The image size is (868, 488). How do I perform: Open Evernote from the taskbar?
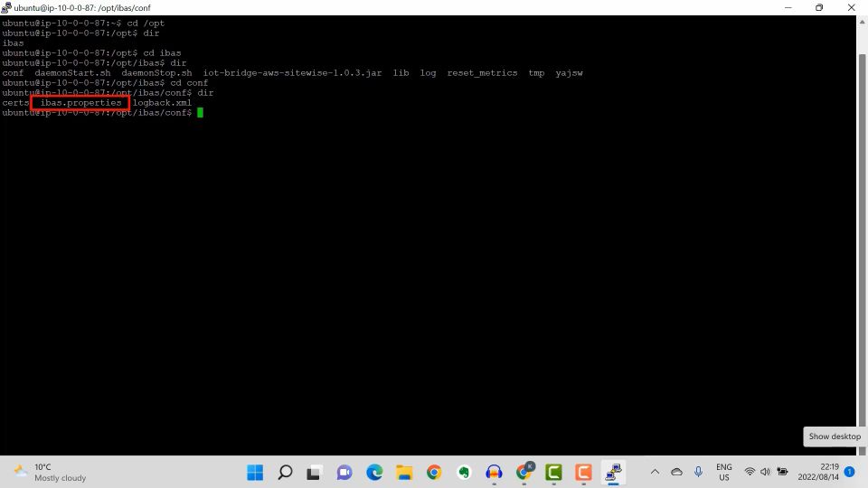[x=464, y=472]
